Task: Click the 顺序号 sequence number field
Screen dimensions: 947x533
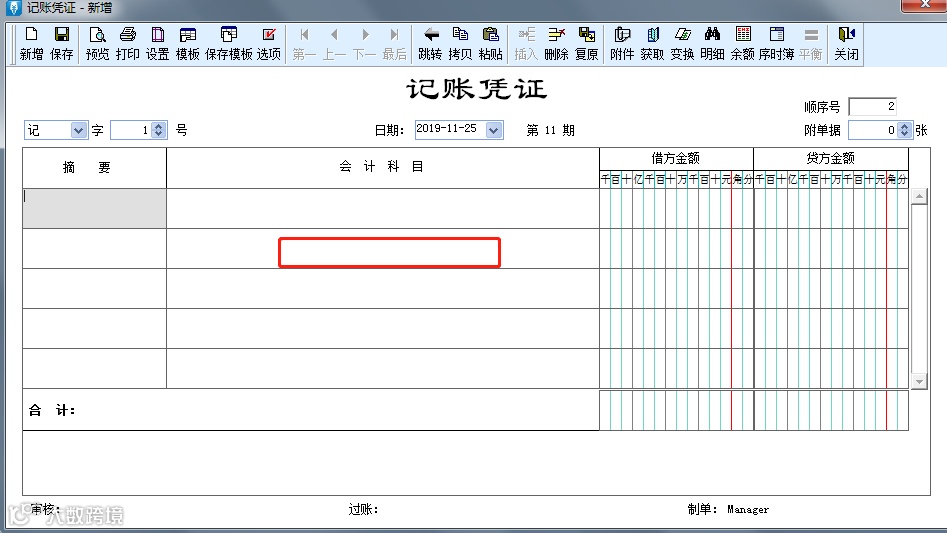Action: (872, 106)
